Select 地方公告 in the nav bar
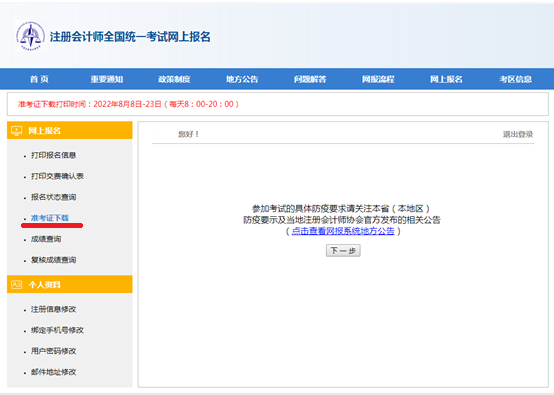Viewport: 554px width, 395px height. tap(242, 79)
